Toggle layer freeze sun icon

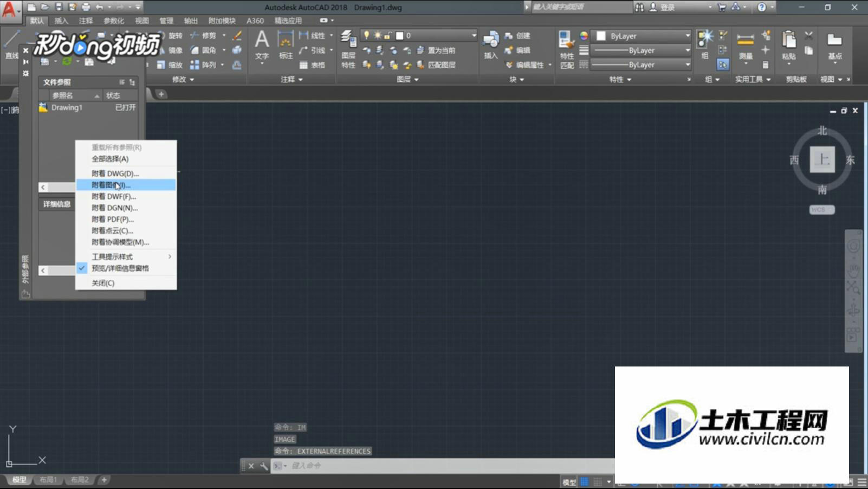(378, 36)
